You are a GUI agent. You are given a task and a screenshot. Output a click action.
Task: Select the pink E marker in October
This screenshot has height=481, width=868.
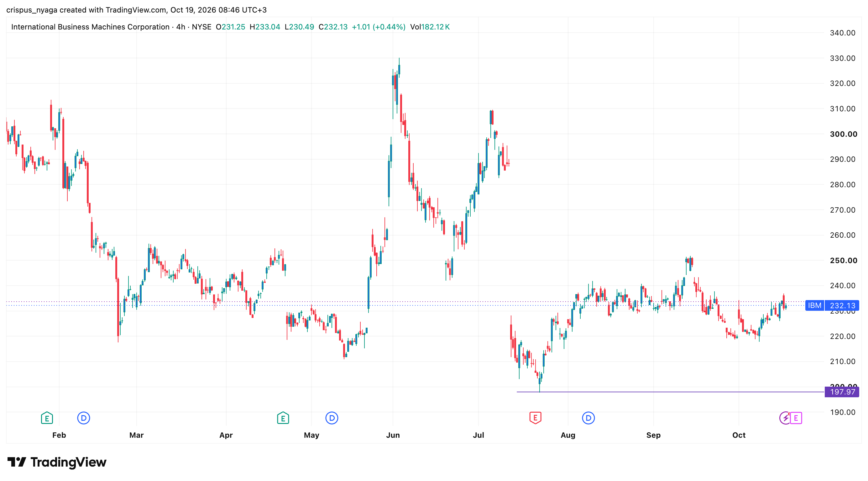[796, 418]
